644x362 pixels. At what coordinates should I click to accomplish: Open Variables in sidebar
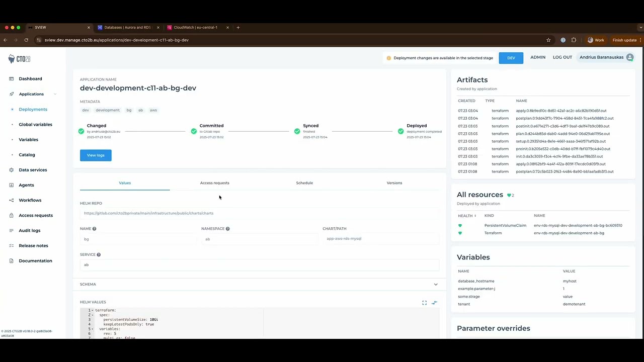[x=29, y=140]
